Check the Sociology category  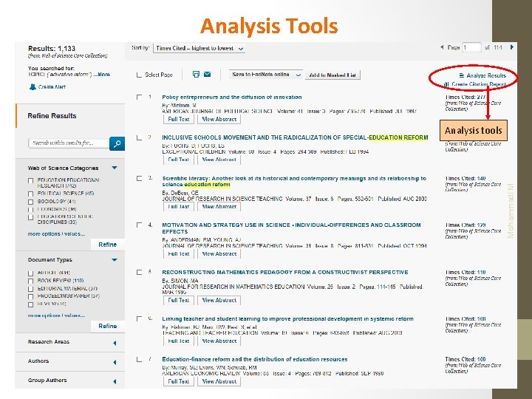[30, 202]
